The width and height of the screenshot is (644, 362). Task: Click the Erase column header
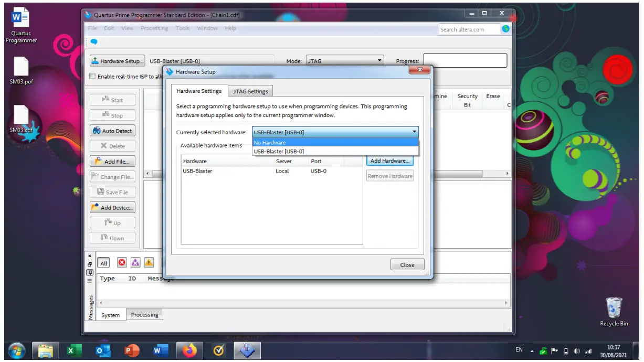point(493,97)
